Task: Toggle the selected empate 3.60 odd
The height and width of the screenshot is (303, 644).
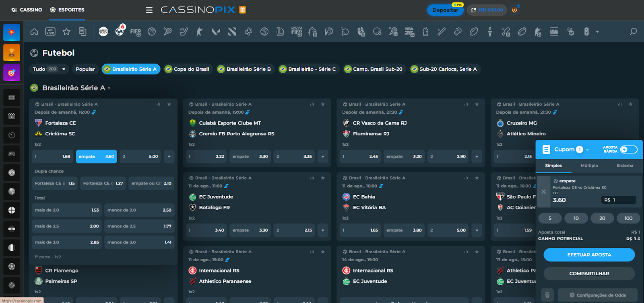Action: pos(96,157)
